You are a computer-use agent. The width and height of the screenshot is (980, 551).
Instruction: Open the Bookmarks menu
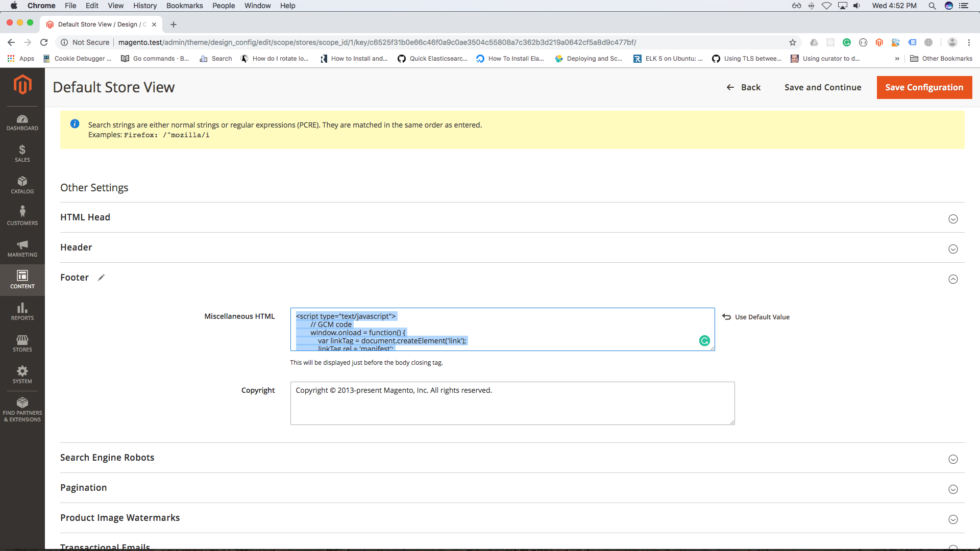pos(184,6)
